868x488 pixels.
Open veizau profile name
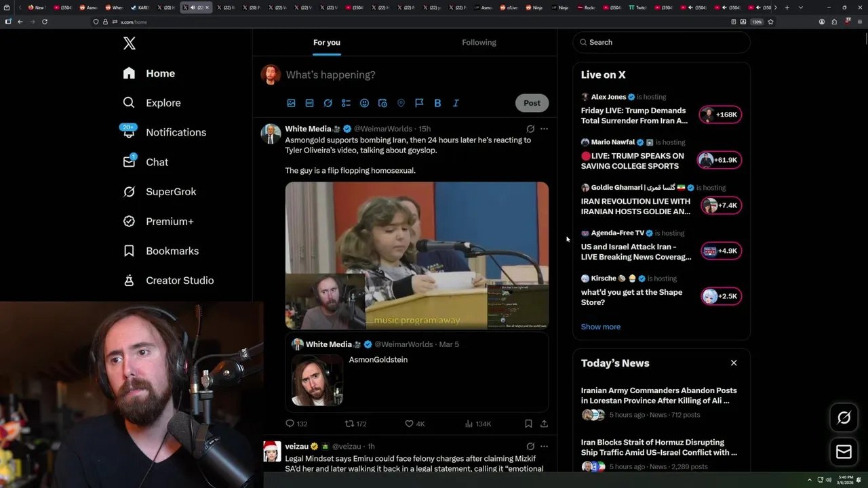pos(297,447)
